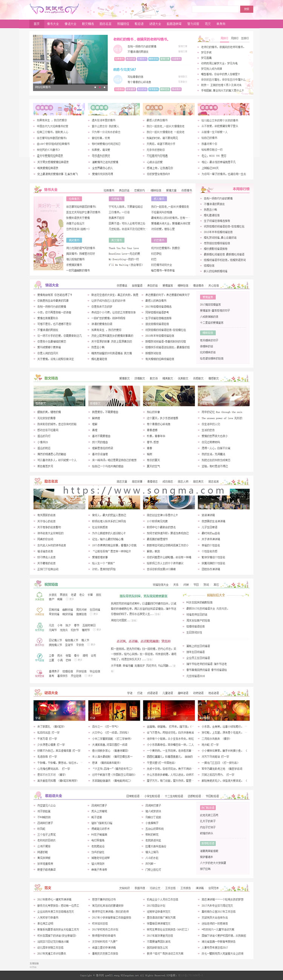Image resolution: width=283 pixels, height=980 pixels.
Task: Open article 朋友帮男友回家，男友说见她就紧张
Action: pos(144,596)
